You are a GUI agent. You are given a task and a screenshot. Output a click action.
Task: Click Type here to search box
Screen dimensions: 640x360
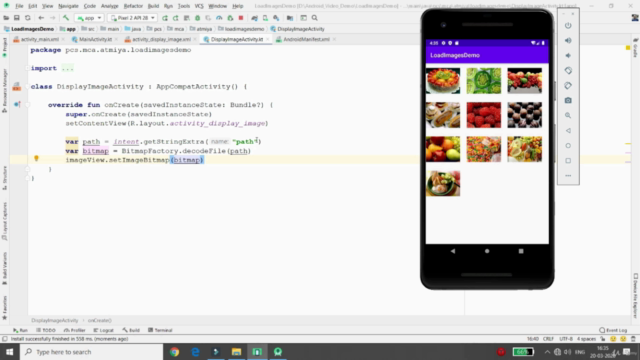tap(91, 352)
